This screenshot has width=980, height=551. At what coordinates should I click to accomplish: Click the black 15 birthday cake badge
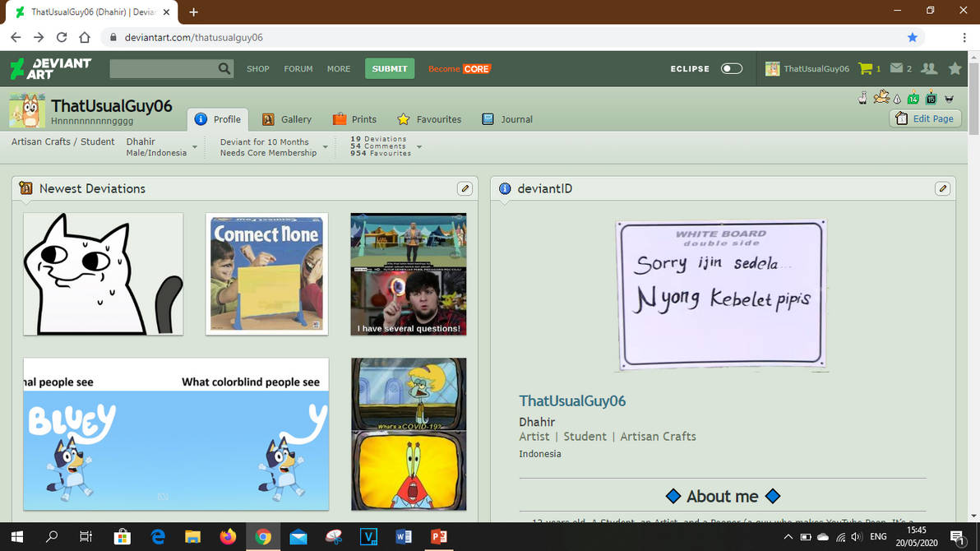click(931, 98)
